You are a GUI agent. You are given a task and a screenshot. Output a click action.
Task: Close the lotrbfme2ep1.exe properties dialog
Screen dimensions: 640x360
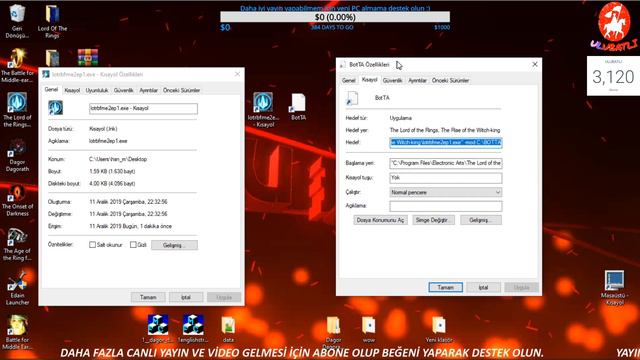[x=238, y=74]
